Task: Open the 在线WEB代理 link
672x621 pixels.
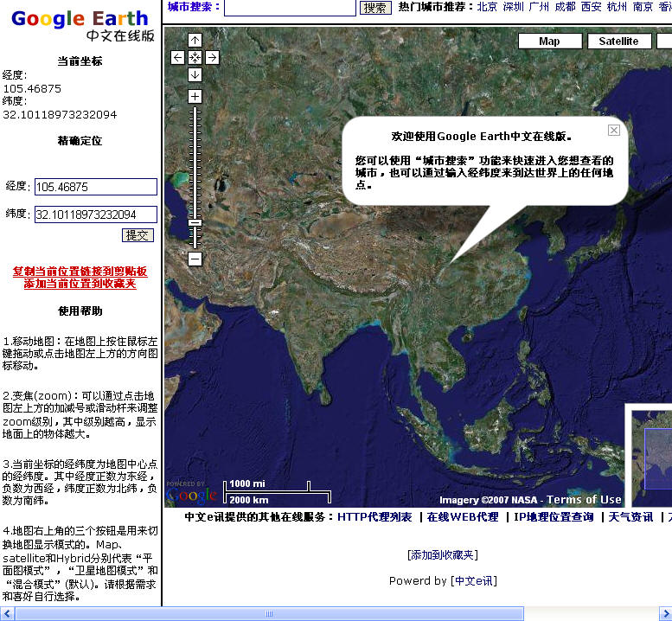Action: [x=463, y=517]
